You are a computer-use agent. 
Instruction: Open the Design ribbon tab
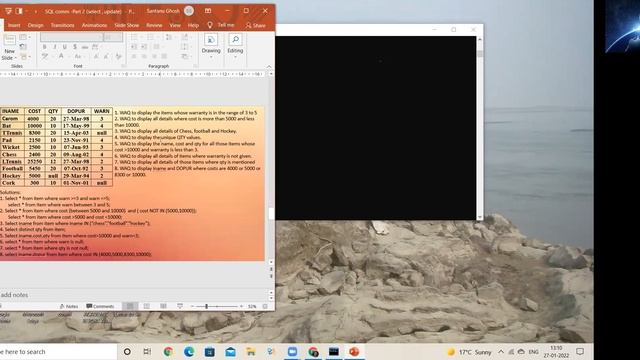[36, 25]
